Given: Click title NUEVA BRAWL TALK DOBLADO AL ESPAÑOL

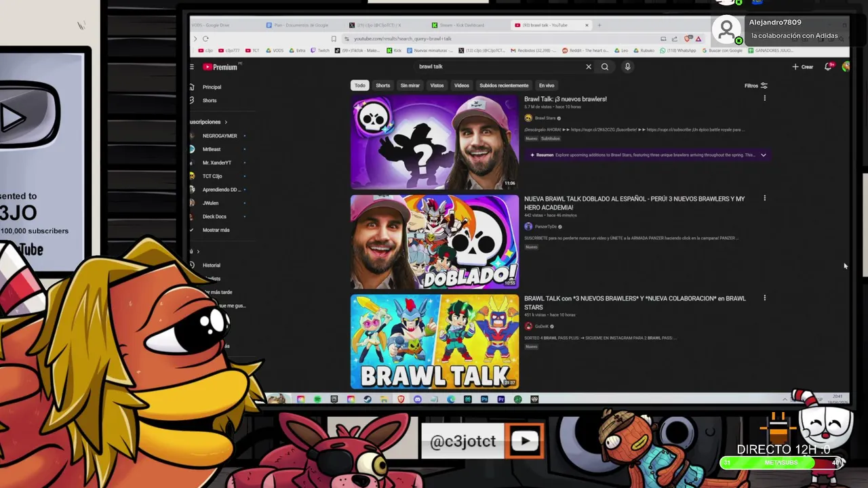Looking at the screenshot, I should point(634,203).
